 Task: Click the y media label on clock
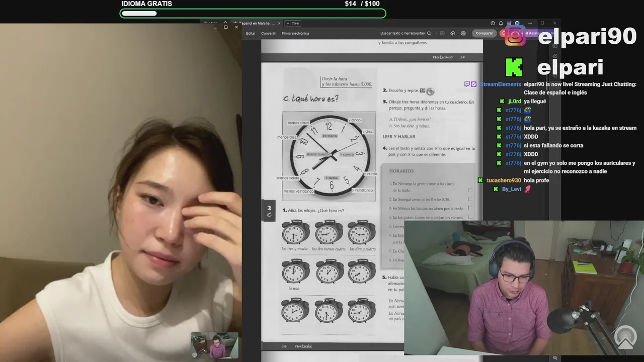tap(332, 178)
